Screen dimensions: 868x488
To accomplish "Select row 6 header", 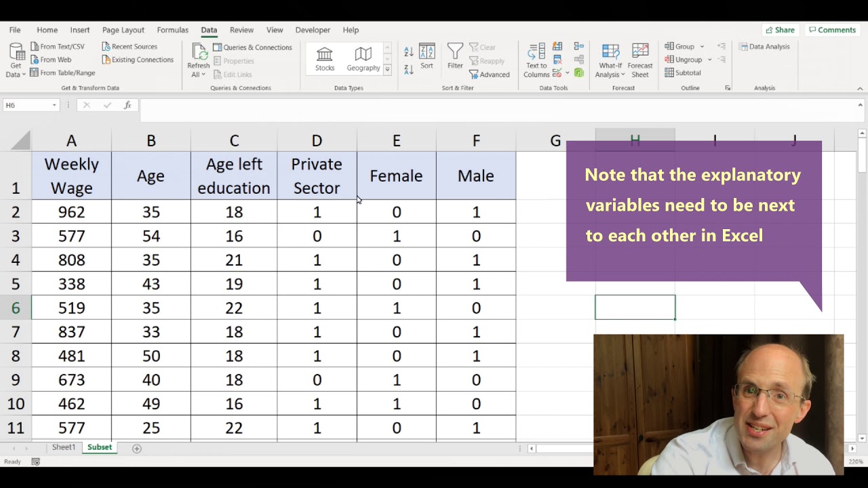I will click(16, 308).
